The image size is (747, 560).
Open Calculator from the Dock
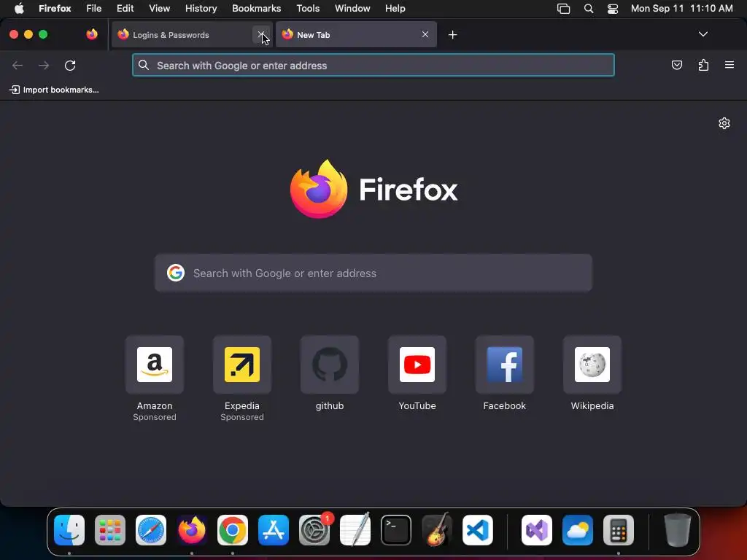(619, 530)
